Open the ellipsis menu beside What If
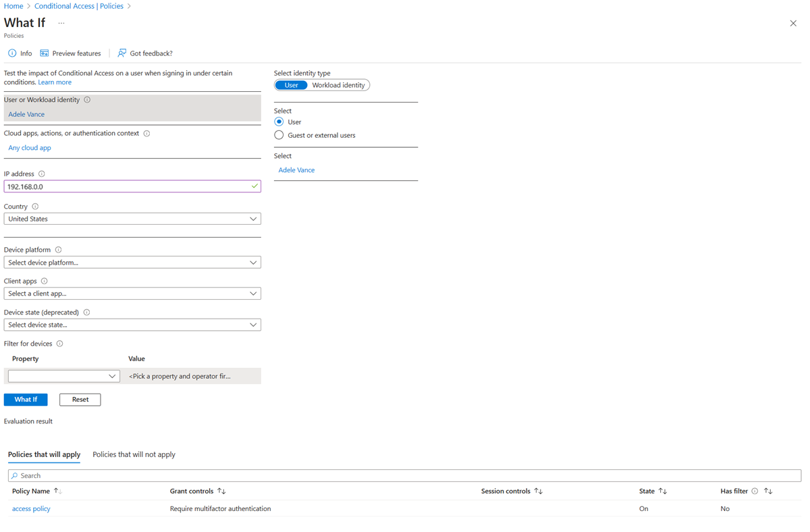810x532 pixels. (x=61, y=23)
